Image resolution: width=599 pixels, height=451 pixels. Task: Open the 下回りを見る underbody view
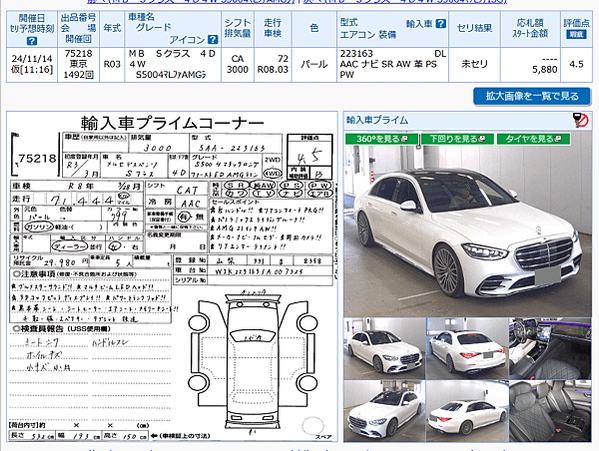pos(458,139)
